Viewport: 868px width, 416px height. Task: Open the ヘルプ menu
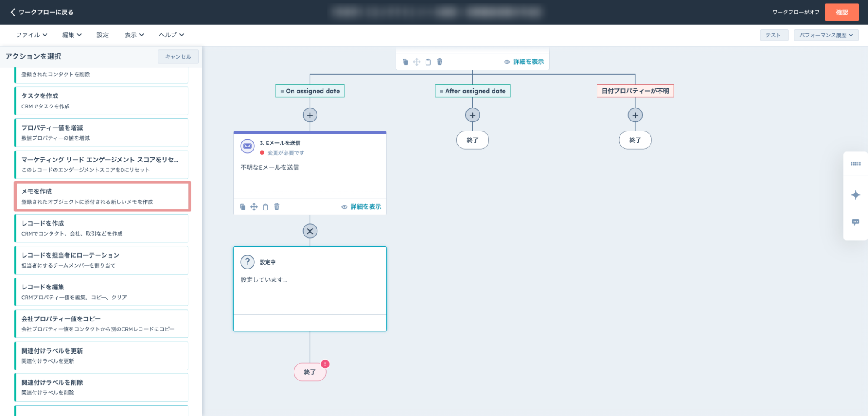(171, 35)
